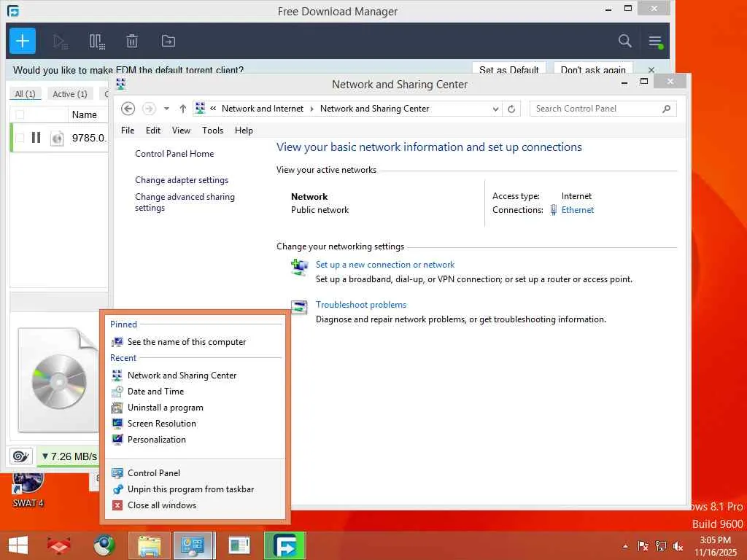Open Change advanced sharing settings
Image resolution: width=747 pixels, height=560 pixels.
pyautogui.click(x=185, y=203)
